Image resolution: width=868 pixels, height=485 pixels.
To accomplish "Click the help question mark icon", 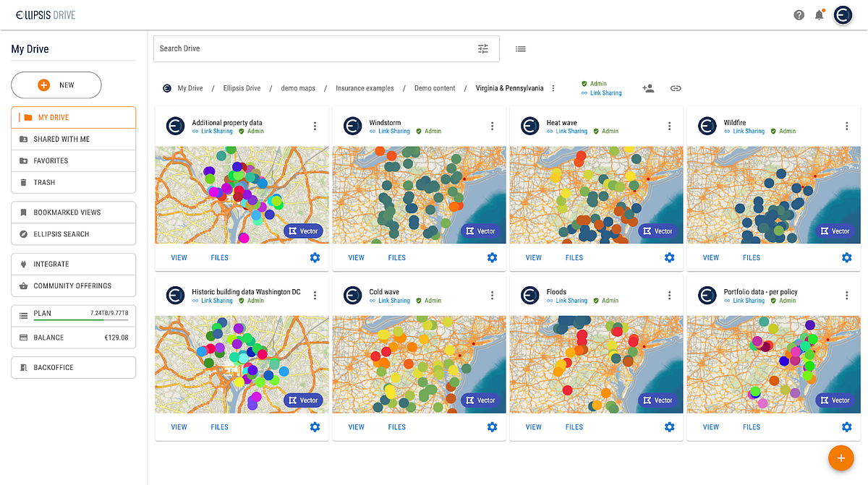I will [799, 14].
